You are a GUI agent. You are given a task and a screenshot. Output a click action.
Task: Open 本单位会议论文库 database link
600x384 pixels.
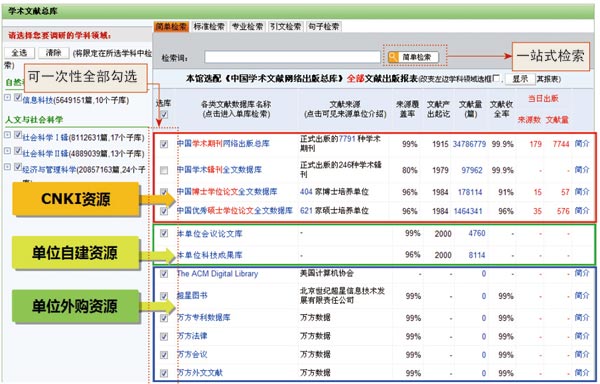tap(210, 234)
